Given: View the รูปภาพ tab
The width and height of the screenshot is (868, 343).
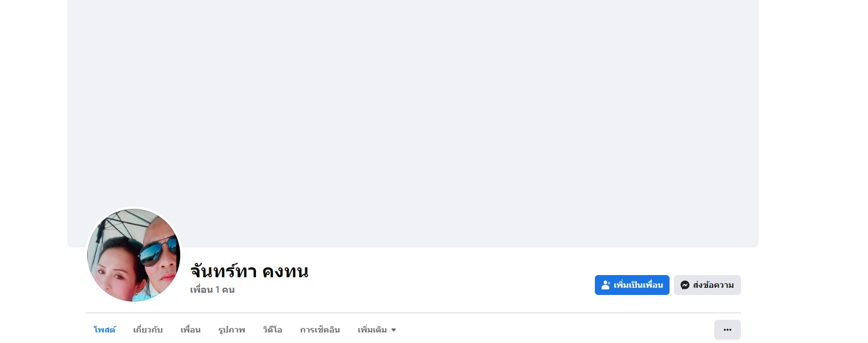Looking at the screenshot, I should (x=232, y=330).
